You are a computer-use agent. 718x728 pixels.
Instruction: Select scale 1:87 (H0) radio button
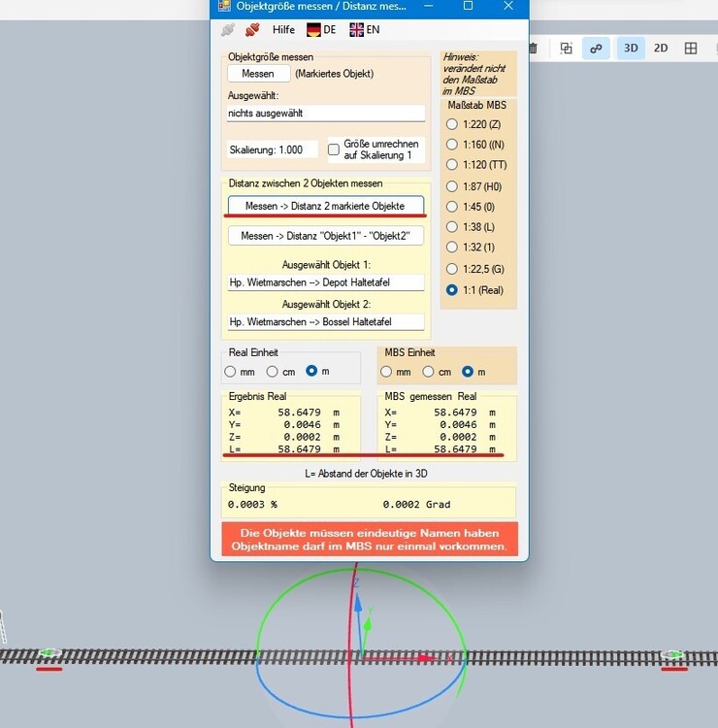452,186
